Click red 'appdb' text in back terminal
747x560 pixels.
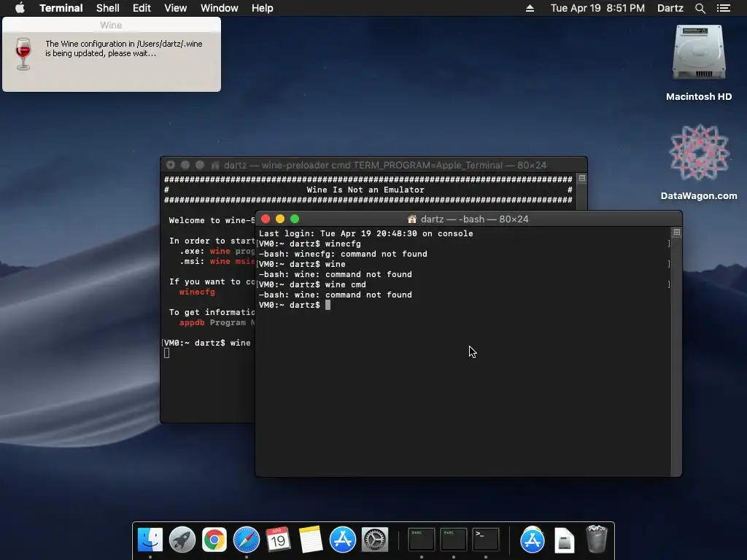click(192, 322)
